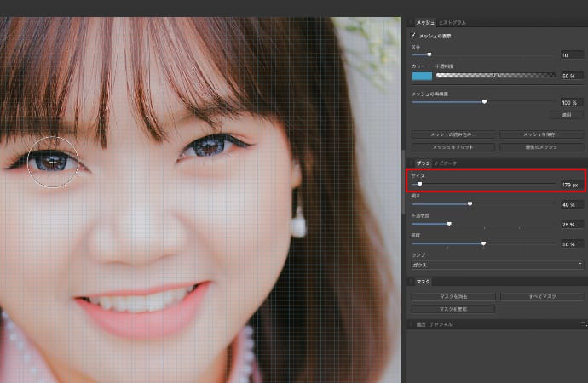Toggle the メッシュの表示 checkbox

tap(414, 35)
